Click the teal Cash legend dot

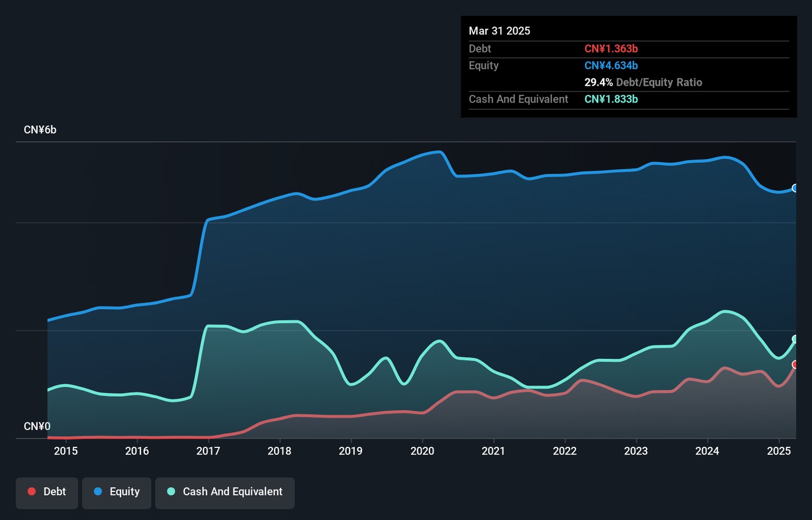point(171,492)
